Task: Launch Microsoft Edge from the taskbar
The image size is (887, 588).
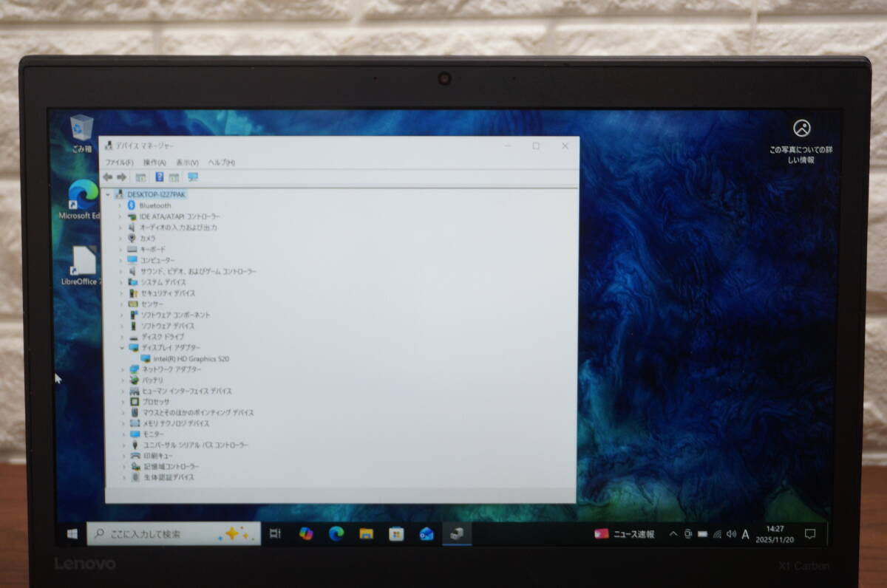Action: 336,533
